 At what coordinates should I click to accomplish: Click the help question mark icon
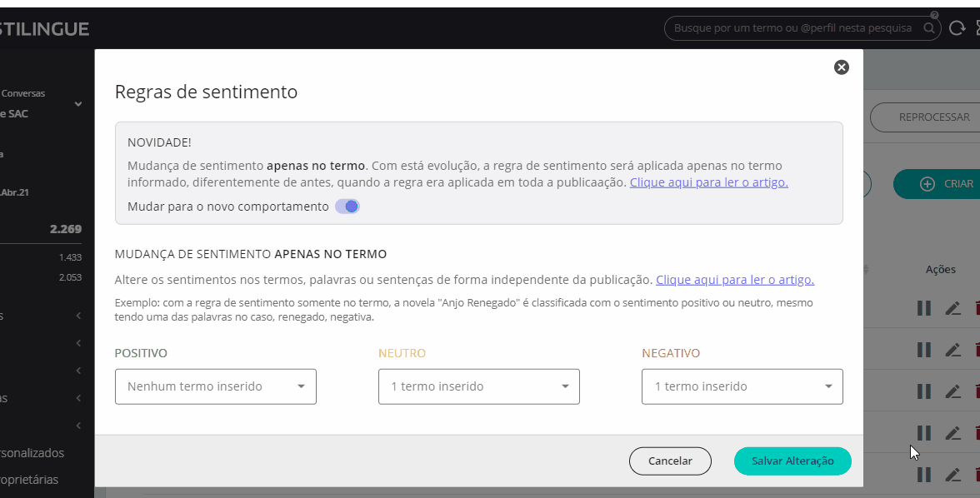pyautogui.click(x=935, y=15)
